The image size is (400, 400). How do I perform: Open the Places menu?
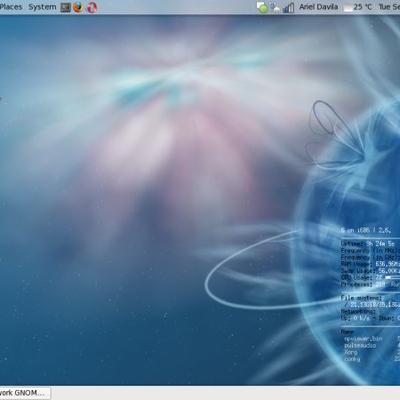tap(11, 7)
